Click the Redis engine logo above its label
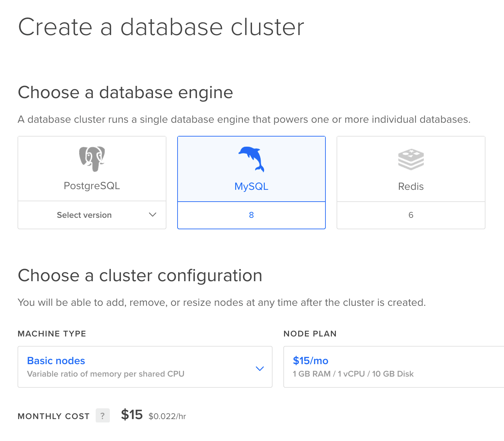 pos(410,159)
